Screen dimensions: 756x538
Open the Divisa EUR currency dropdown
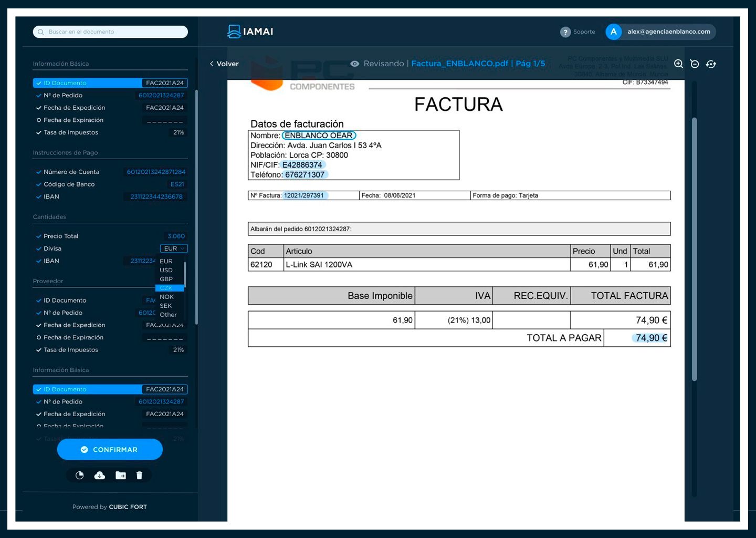point(174,249)
